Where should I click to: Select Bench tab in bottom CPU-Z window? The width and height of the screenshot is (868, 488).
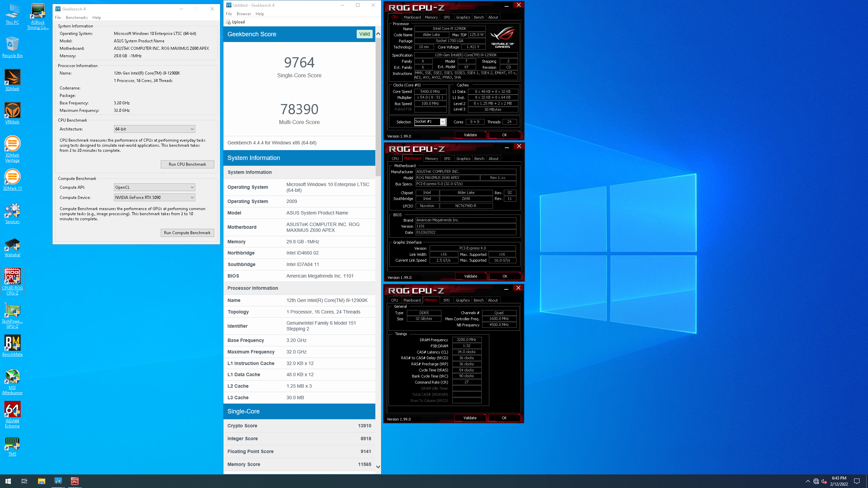pyautogui.click(x=479, y=300)
